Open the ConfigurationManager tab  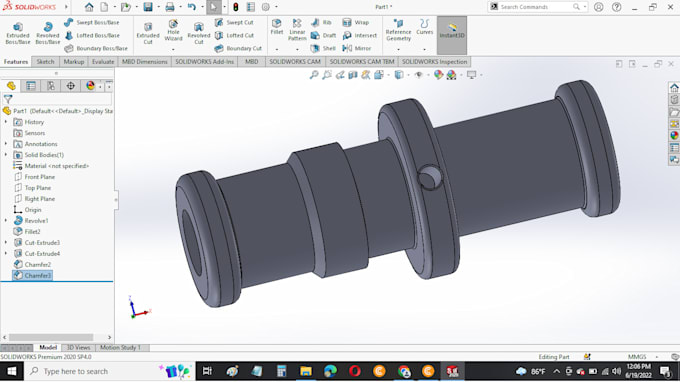(x=51, y=86)
